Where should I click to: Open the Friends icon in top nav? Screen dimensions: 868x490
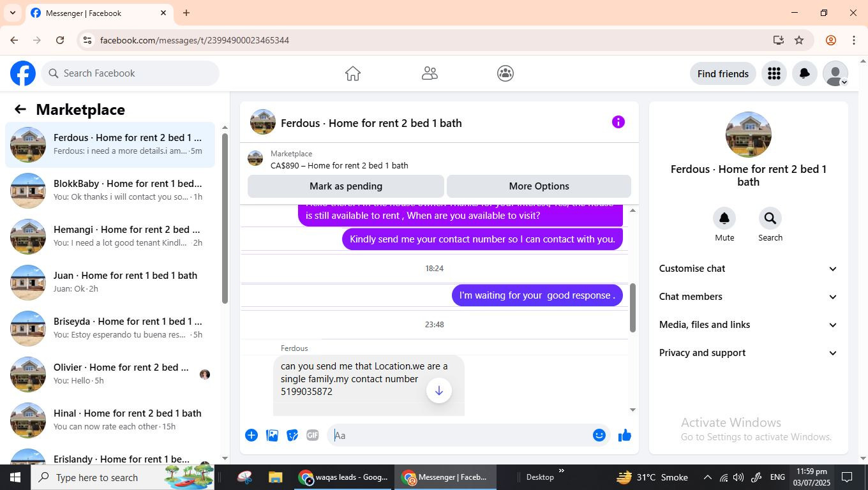point(430,73)
